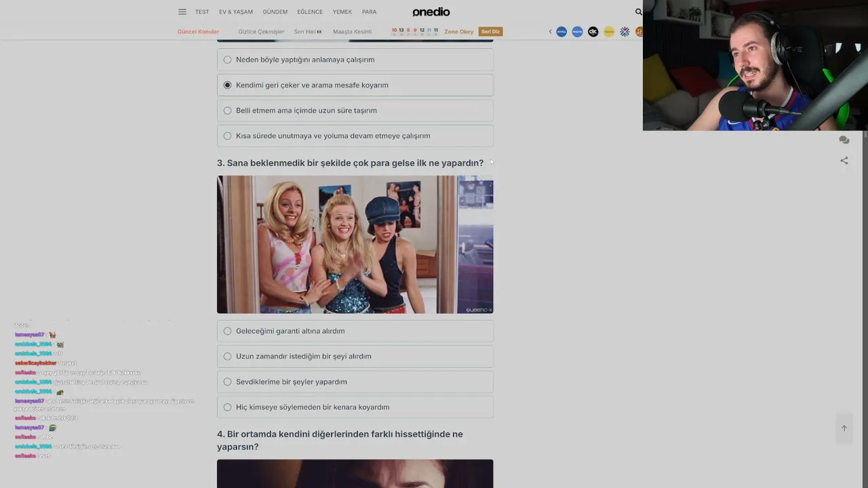The image size is (868, 488).
Task: Open the search icon in the header
Action: [638, 12]
